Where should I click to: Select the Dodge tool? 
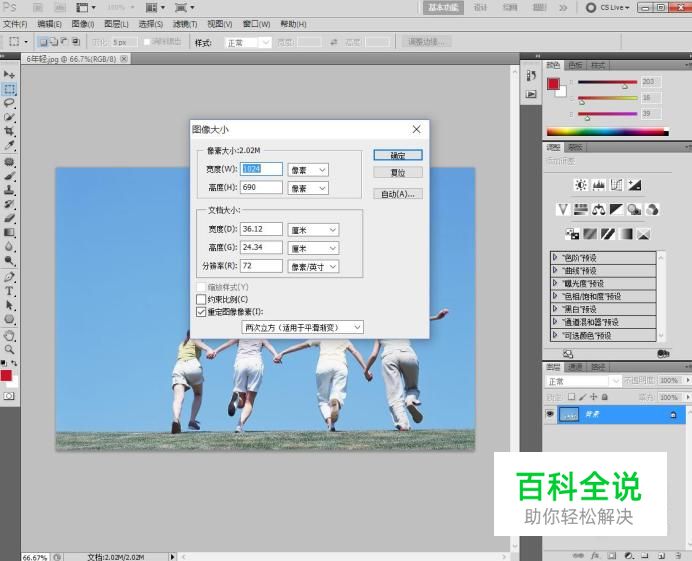(9, 260)
